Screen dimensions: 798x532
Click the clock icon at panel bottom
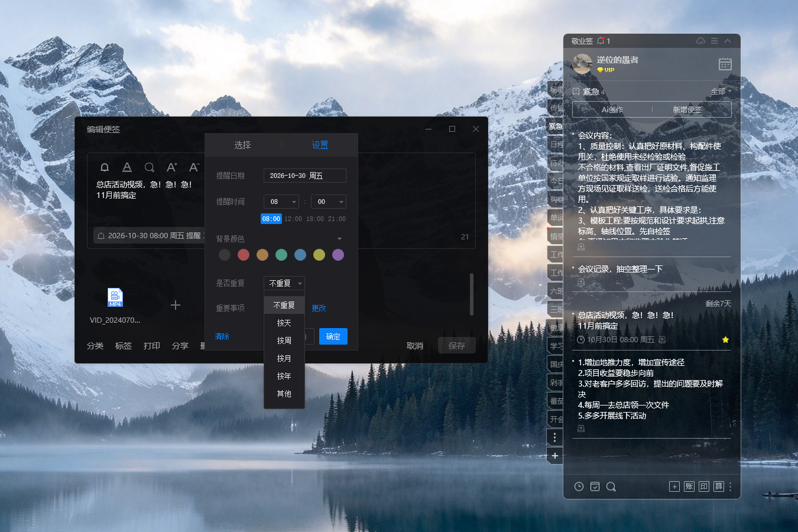pyautogui.click(x=579, y=486)
